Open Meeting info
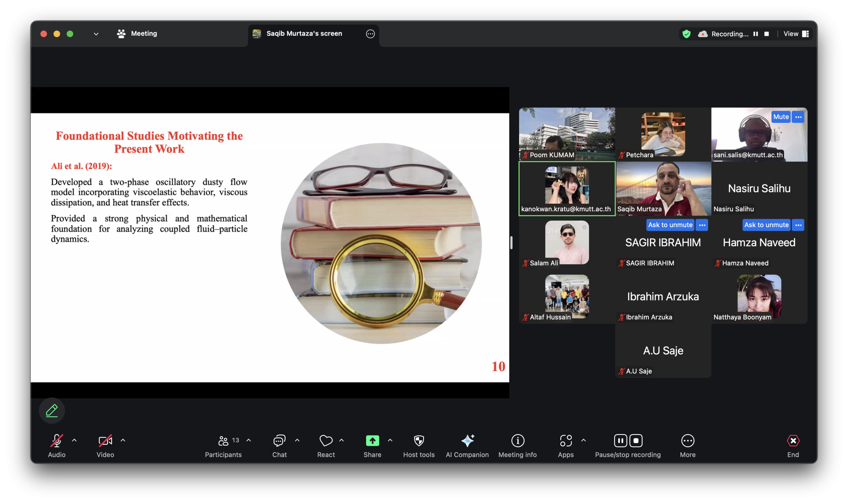This screenshot has width=848, height=504. click(x=517, y=441)
